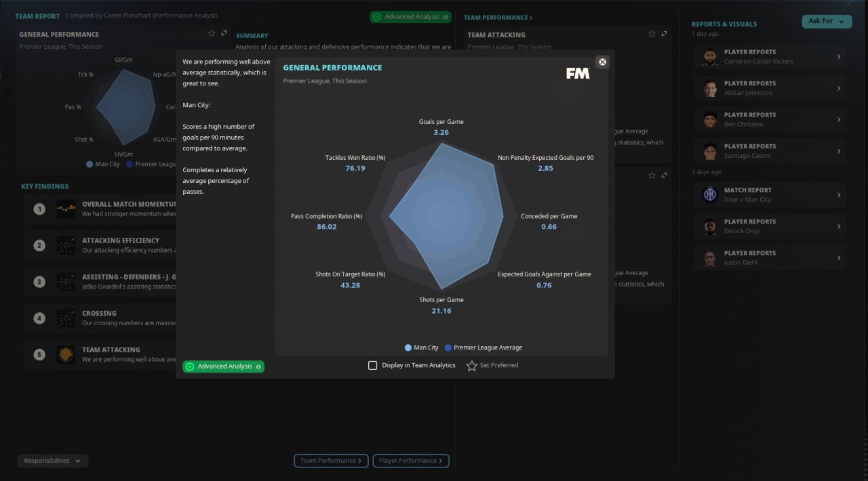Favourite Team Attacking panel with star
Image resolution: width=868 pixels, height=481 pixels.
652,34
